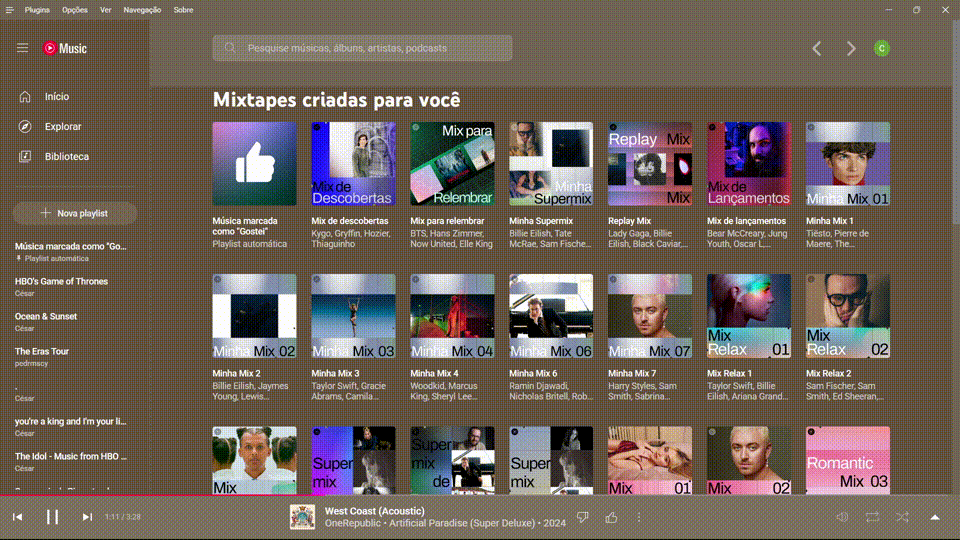The image size is (960, 540).
Task: Go back with the left arrow
Action: point(817,48)
